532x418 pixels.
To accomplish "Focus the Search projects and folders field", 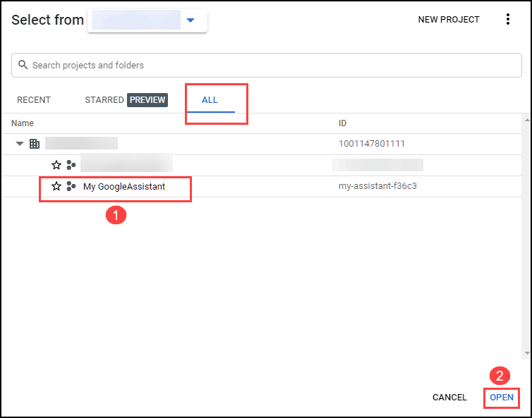I will pos(266,65).
